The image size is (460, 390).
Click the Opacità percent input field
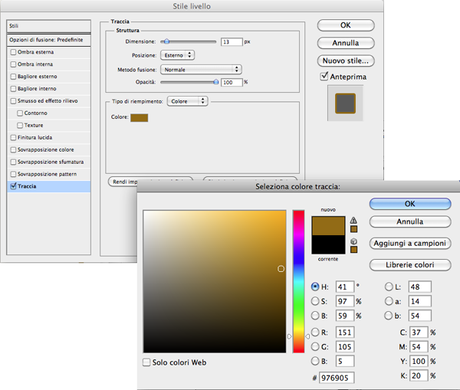(x=232, y=82)
